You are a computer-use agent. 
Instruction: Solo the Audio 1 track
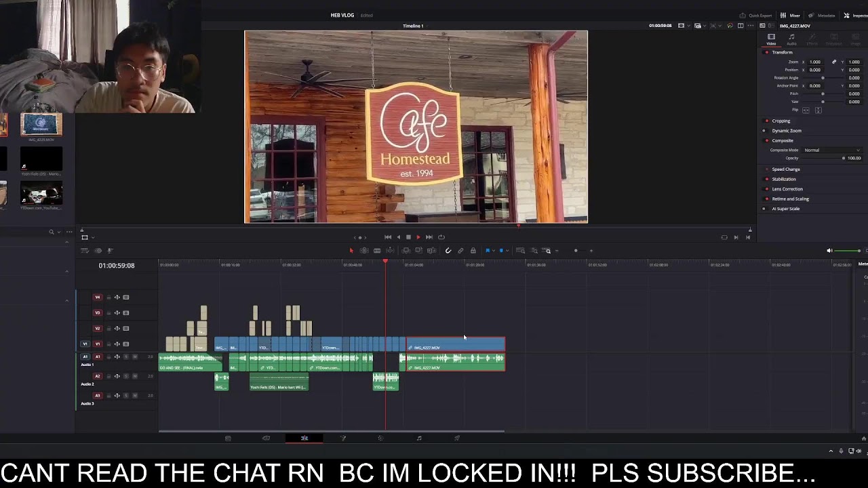coord(126,357)
